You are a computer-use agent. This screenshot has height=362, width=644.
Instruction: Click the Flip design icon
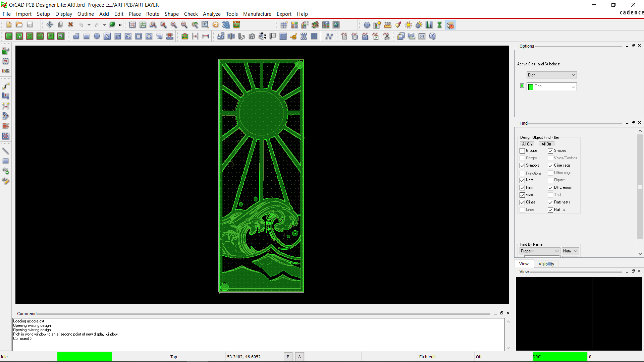(236, 25)
